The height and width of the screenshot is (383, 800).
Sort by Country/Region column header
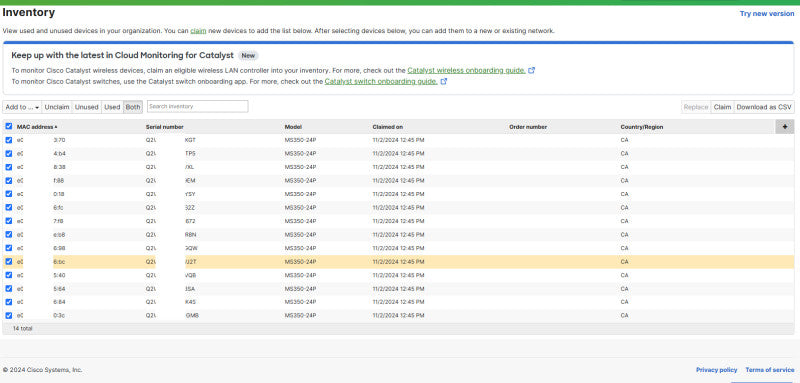point(642,127)
